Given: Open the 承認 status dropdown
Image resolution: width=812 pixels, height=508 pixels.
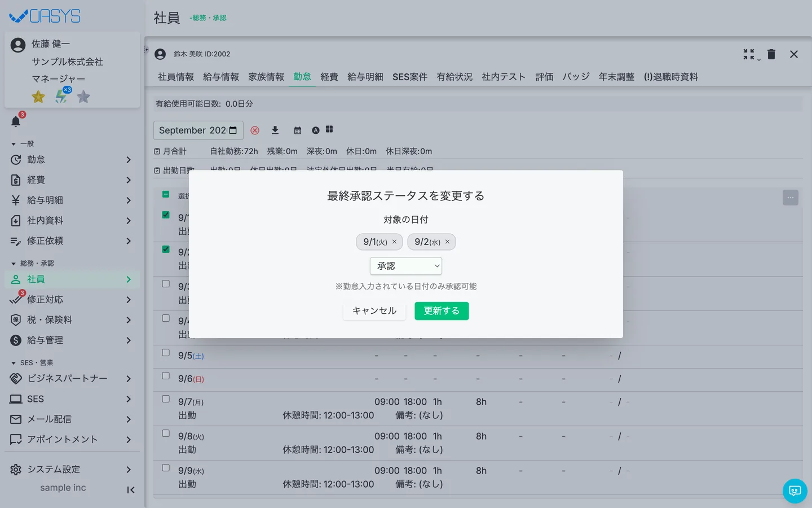Looking at the screenshot, I should tap(406, 266).
